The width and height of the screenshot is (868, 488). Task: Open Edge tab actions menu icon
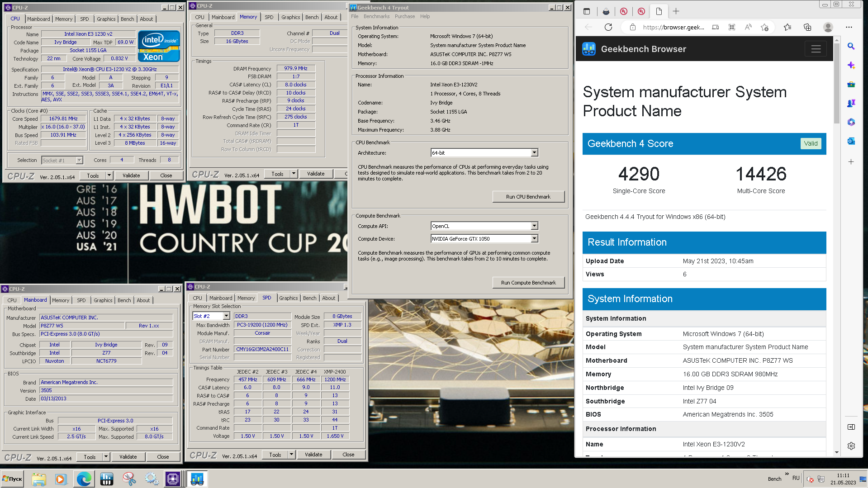pos(587,11)
